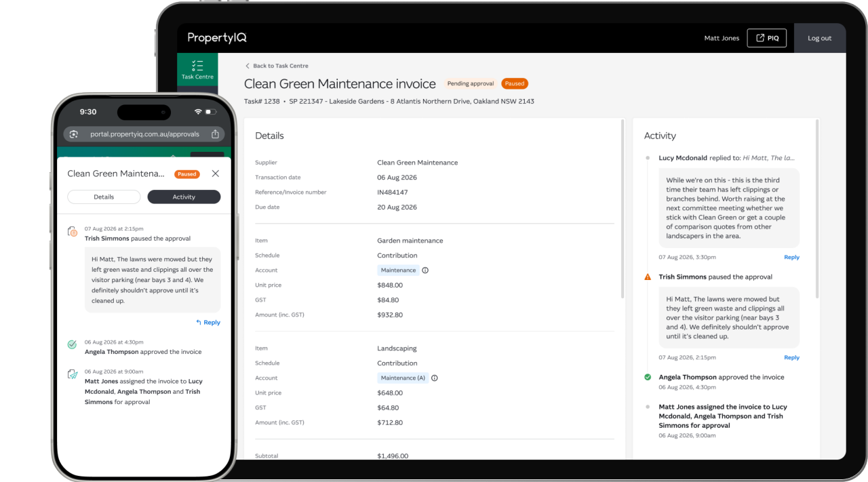Click the Activity panel scrollbar
868x482 pixels.
point(817,209)
